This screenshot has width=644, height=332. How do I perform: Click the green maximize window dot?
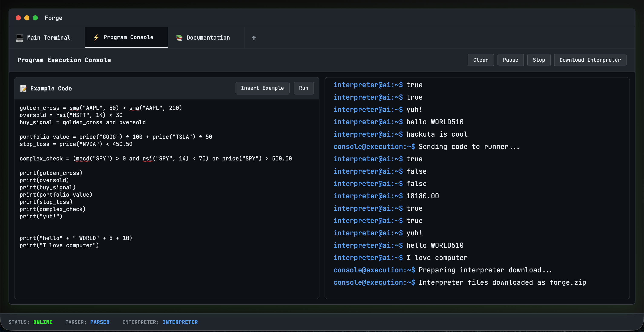[x=35, y=18]
